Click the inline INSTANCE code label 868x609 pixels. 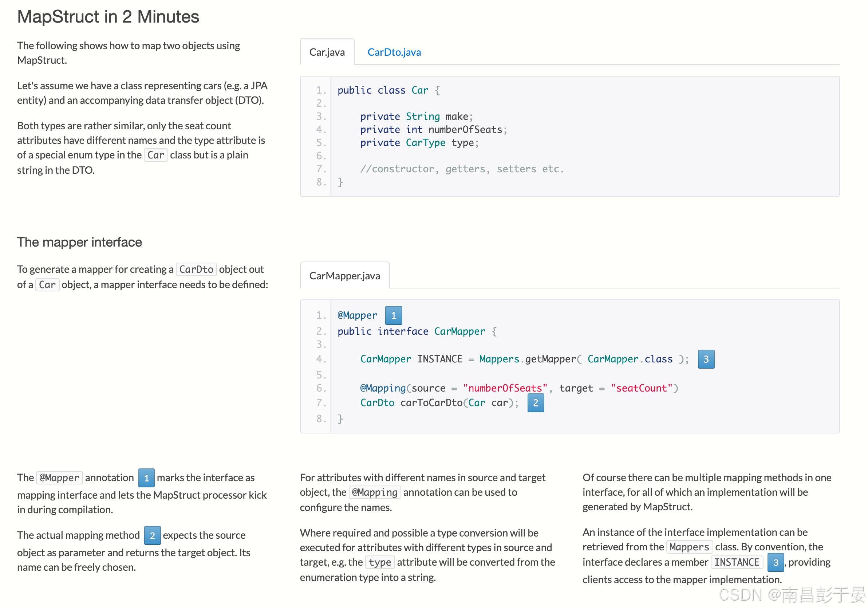[737, 562]
